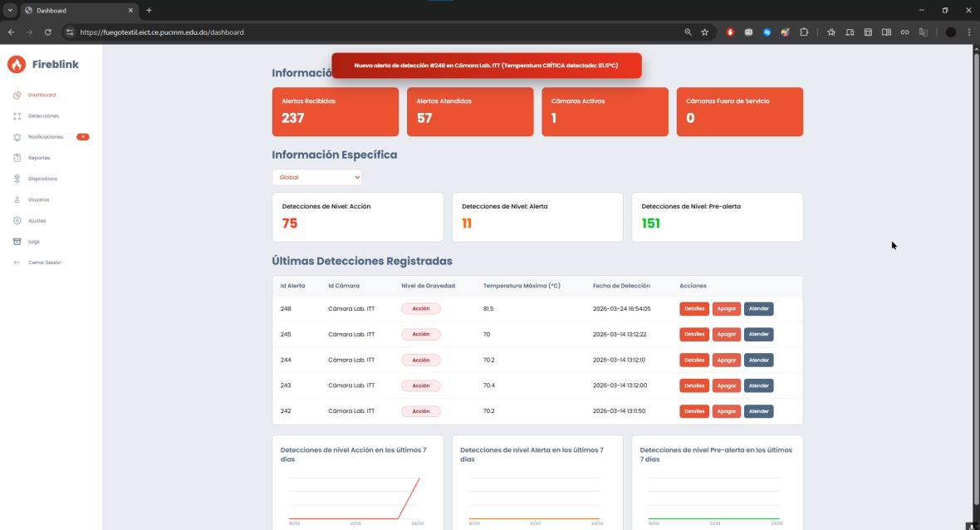Open the browser extensions puzzle icon
Screen dimensions: 980x530
point(804,32)
